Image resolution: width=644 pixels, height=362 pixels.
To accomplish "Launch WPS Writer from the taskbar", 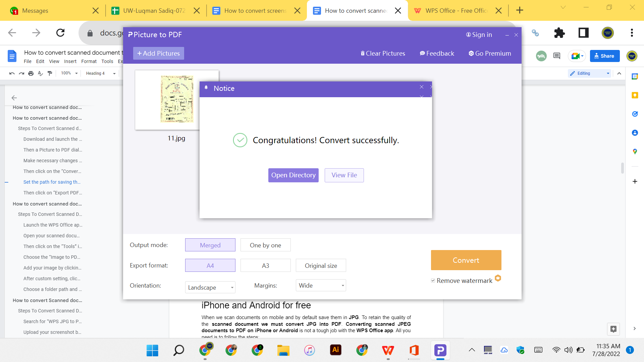I will (388, 350).
